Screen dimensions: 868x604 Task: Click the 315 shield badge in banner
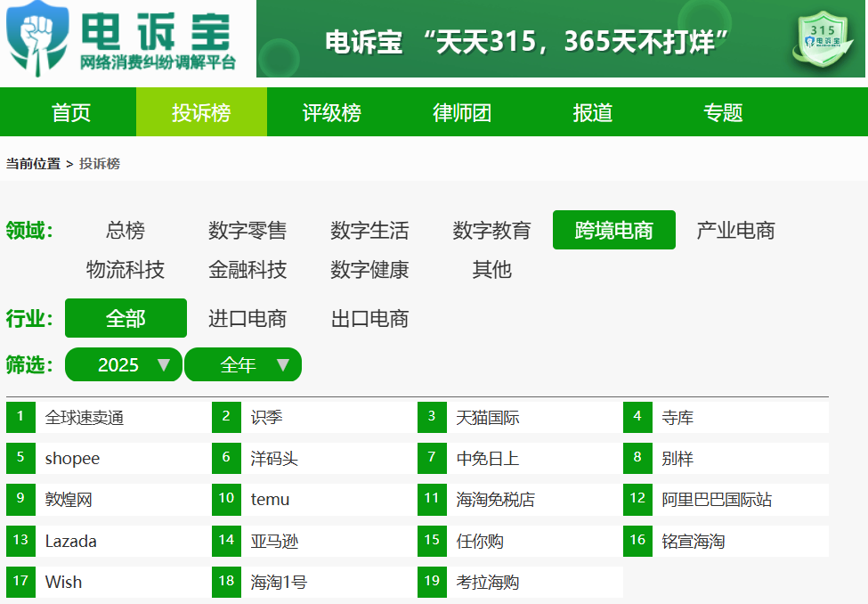(823, 39)
